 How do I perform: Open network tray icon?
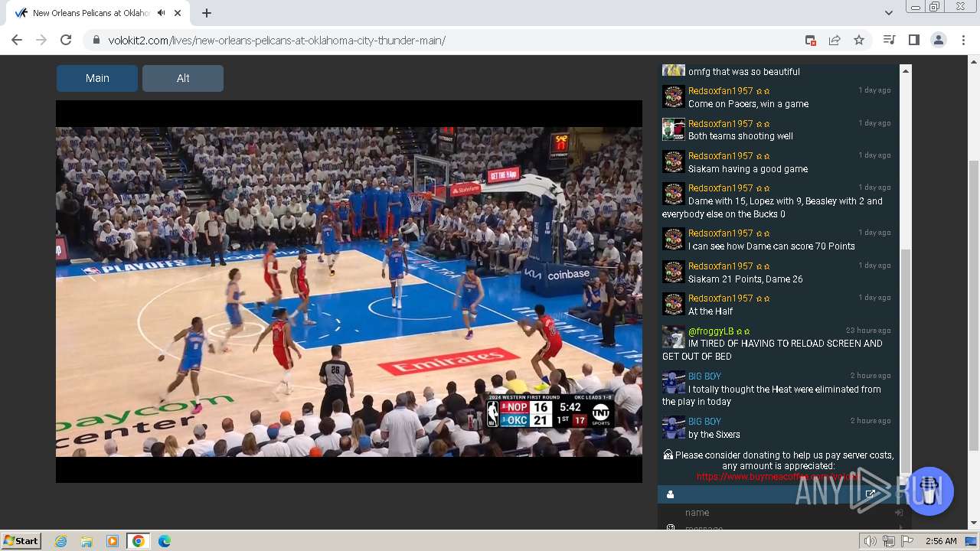coord(888,541)
